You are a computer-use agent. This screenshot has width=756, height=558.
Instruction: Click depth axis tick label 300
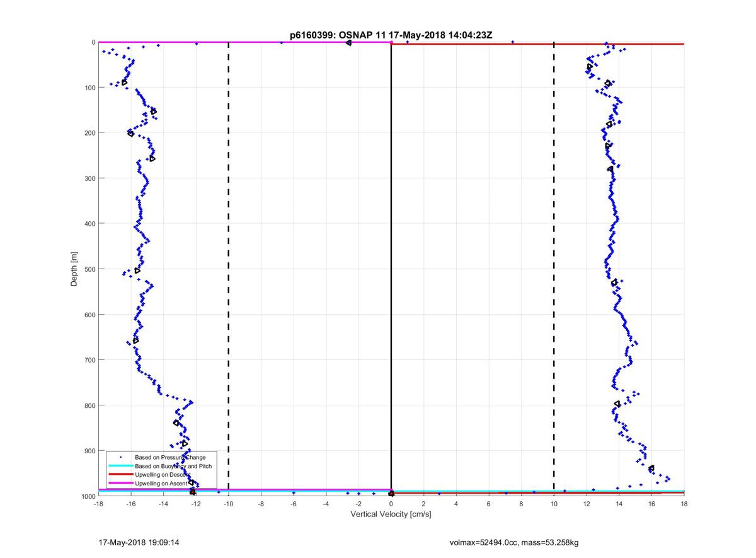pos(89,178)
